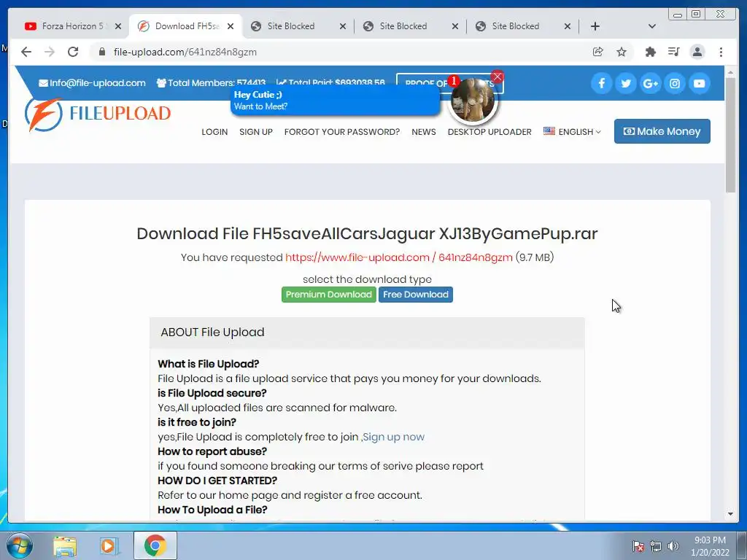
Task: Click the Make Money button
Action: [662, 131]
